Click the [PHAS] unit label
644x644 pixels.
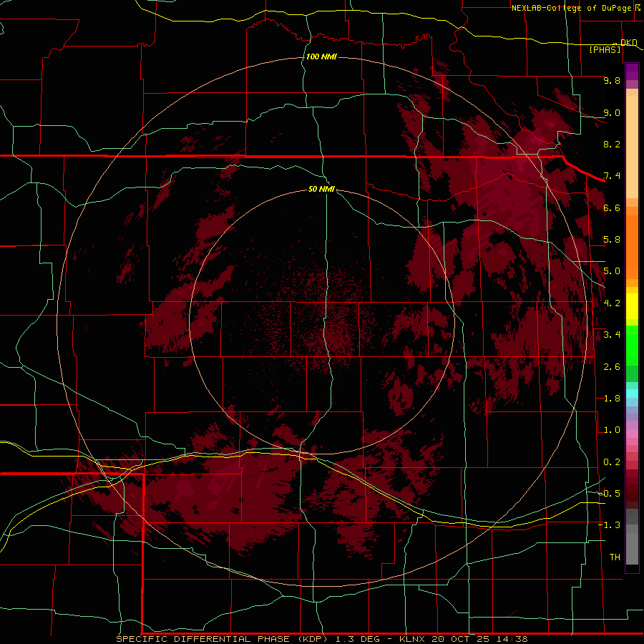click(x=605, y=49)
